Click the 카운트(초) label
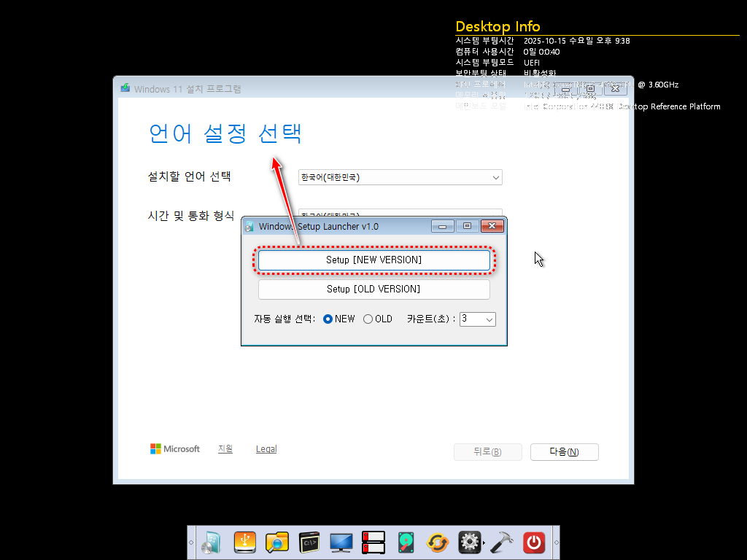 click(431, 319)
